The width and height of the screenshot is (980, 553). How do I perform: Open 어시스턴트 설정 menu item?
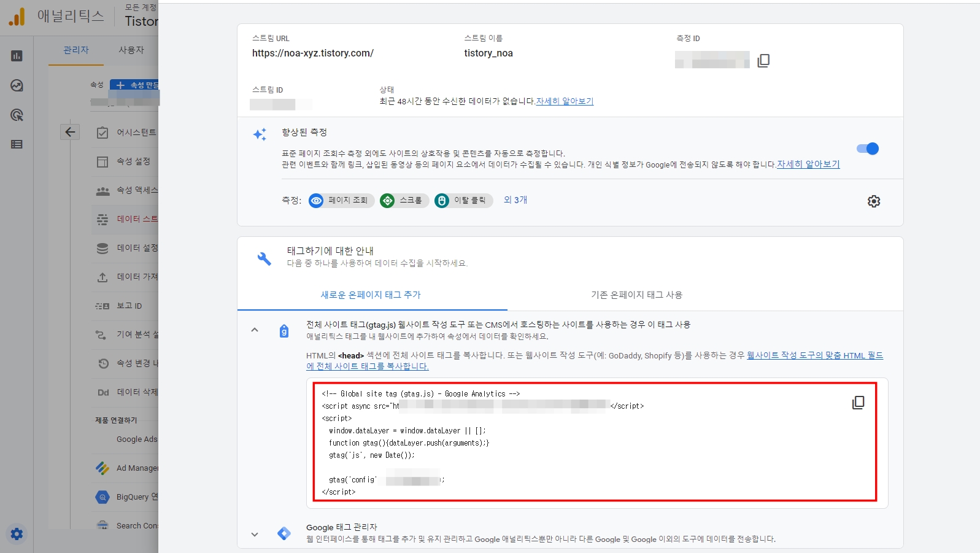pos(125,133)
